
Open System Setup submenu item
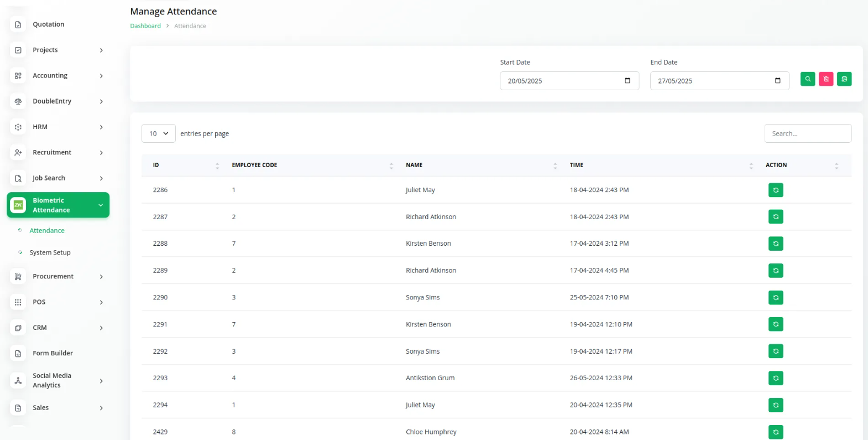(x=50, y=253)
